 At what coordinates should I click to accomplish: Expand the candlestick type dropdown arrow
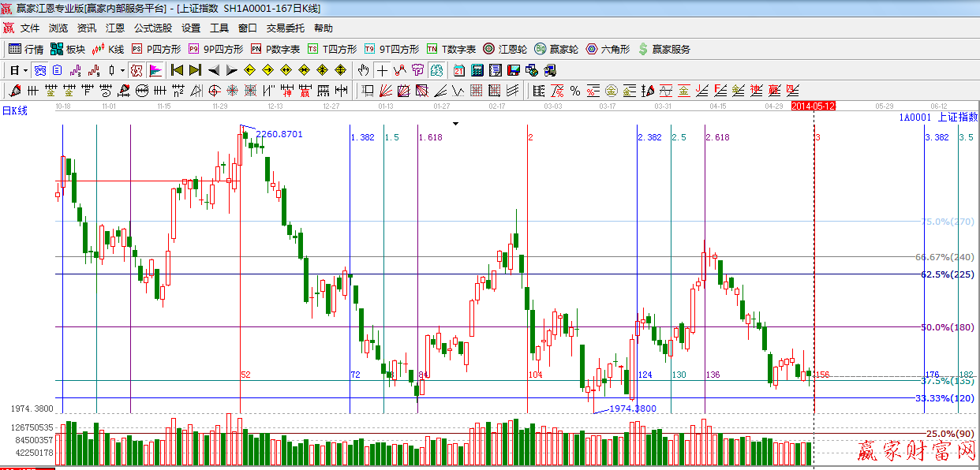(x=122, y=70)
